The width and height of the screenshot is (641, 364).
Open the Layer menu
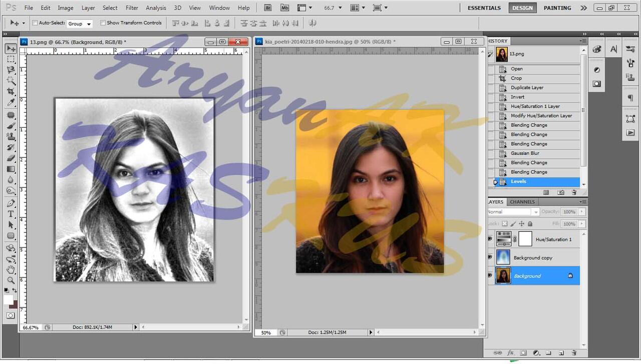88,8
